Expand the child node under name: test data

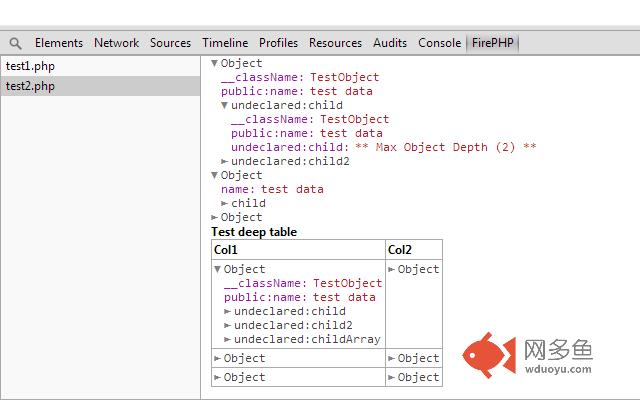coord(225,203)
